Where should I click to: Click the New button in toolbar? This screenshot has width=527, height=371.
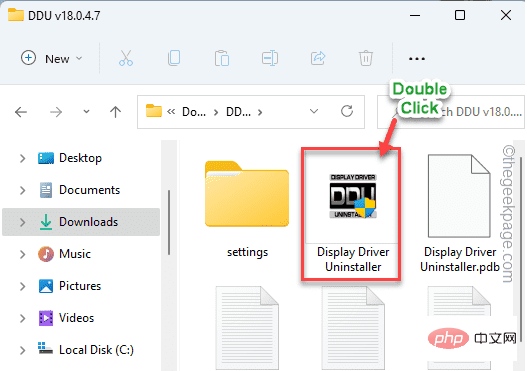coord(52,58)
